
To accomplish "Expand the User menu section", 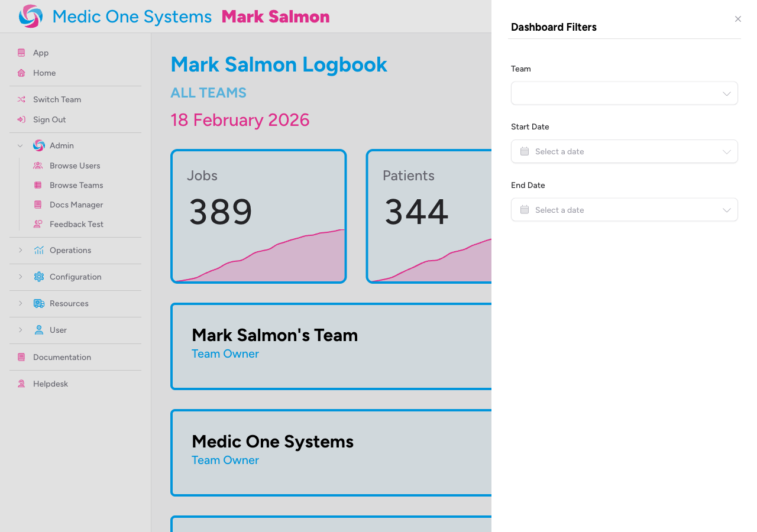I will (20, 330).
